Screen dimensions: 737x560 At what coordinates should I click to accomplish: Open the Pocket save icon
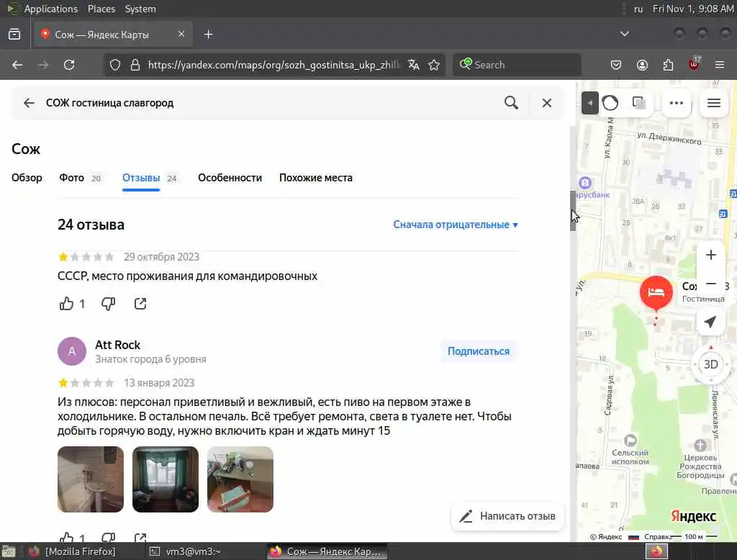tap(616, 65)
